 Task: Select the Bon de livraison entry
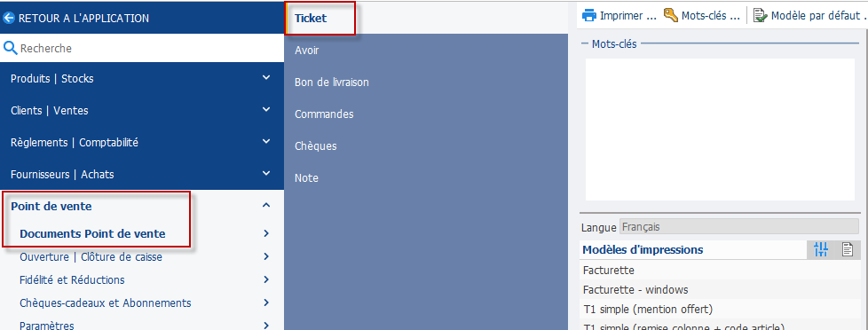point(332,82)
